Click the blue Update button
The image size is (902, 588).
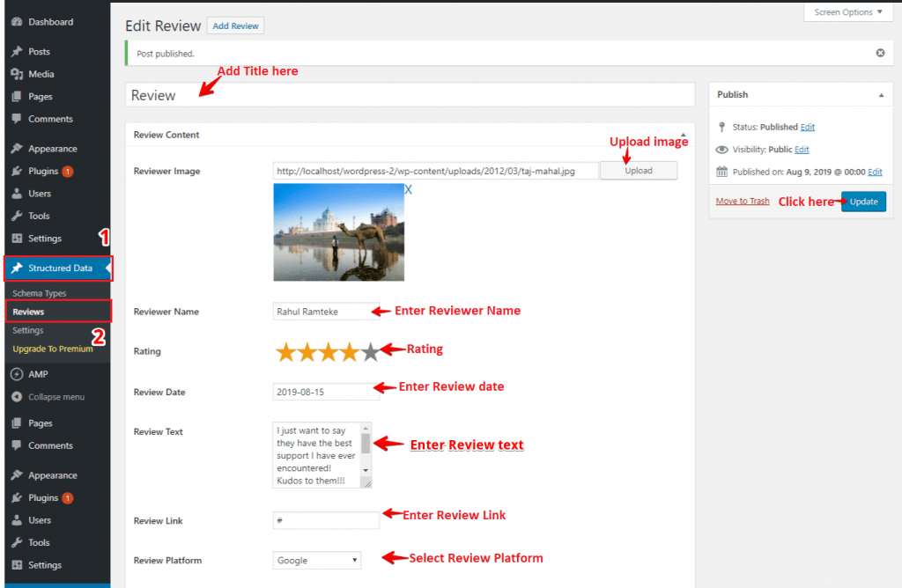(863, 202)
